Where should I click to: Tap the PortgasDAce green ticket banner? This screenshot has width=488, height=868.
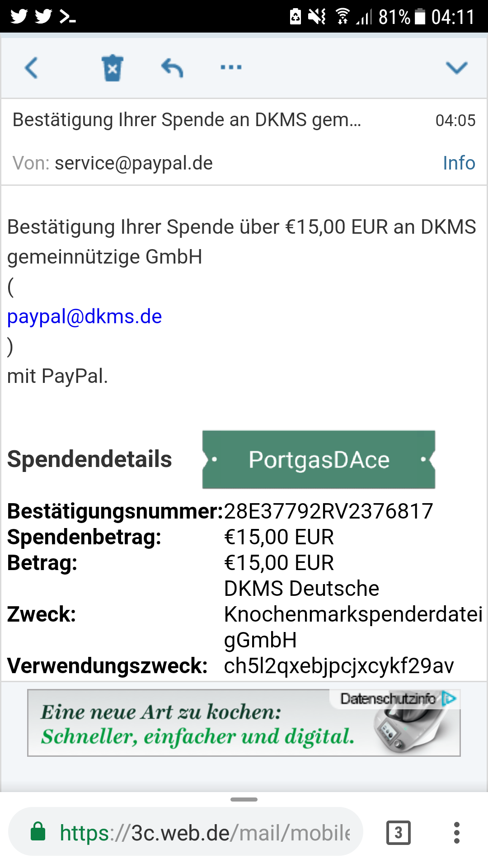tap(319, 459)
